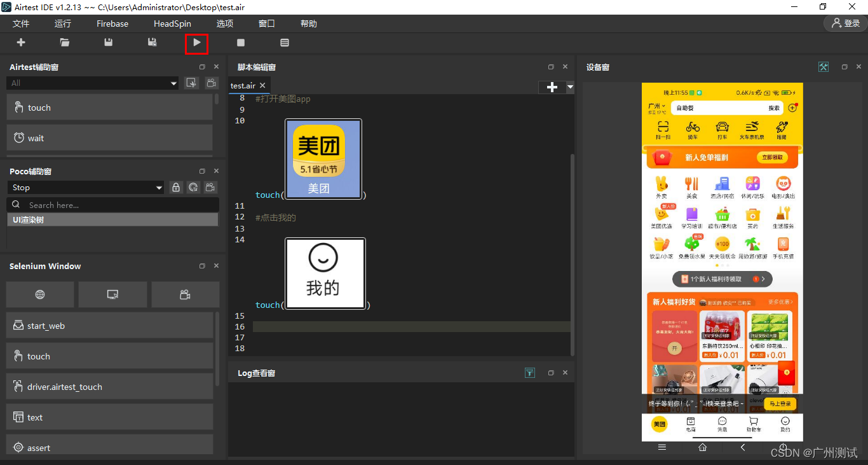Open the 运行 menu

click(63, 24)
